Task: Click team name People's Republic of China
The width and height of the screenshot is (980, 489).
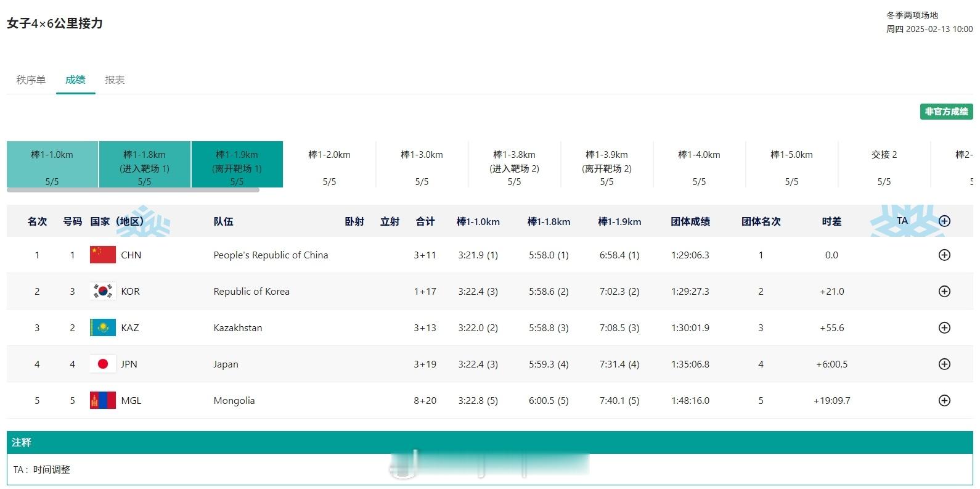Action: click(x=271, y=255)
